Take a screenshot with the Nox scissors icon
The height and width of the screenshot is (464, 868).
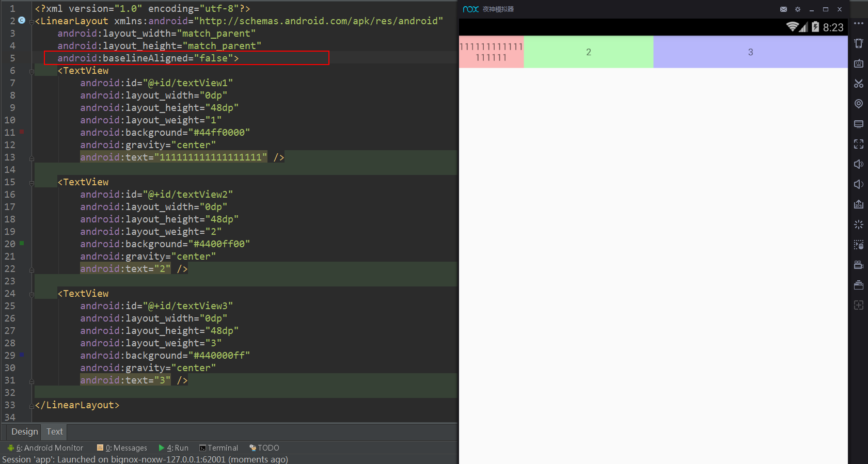[x=858, y=84]
